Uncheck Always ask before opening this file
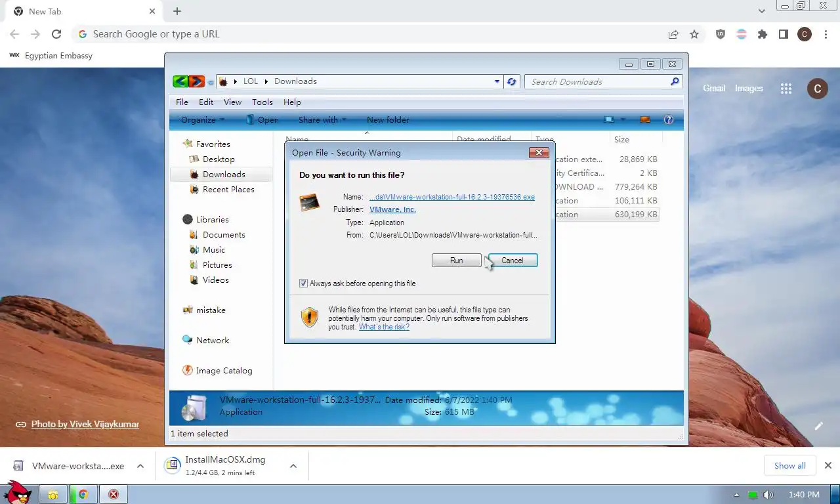 [303, 283]
